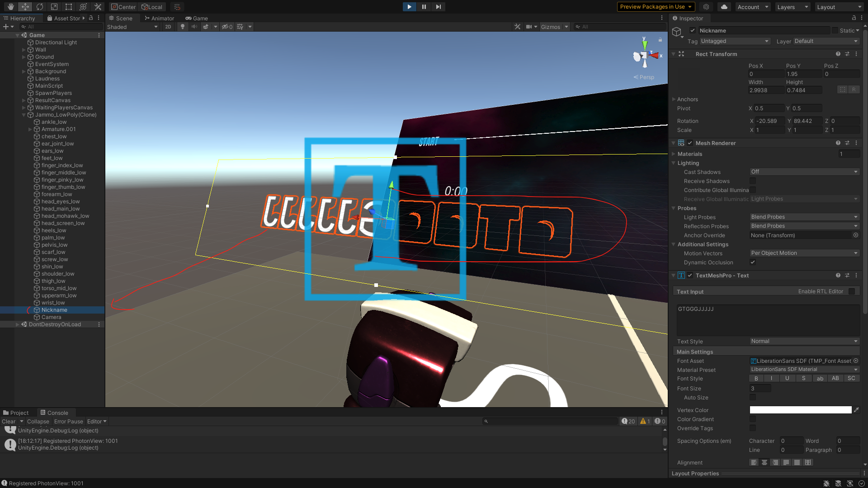Open the Gizmos dropdown
The width and height of the screenshot is (868, 488).
click(x=554, y=27)
